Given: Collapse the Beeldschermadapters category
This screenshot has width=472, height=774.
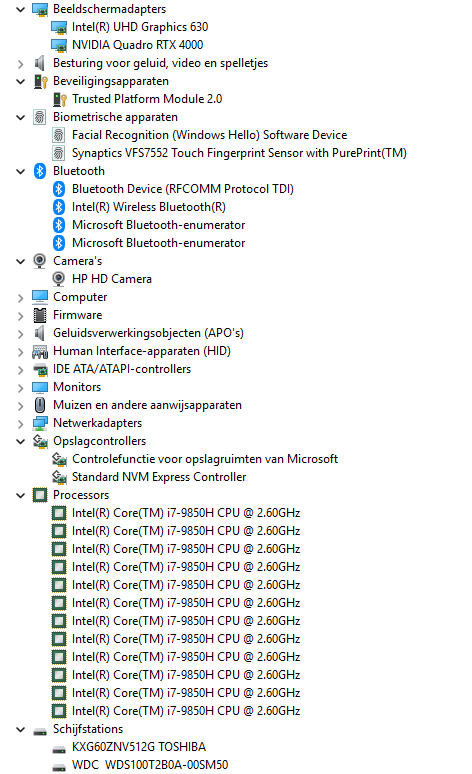Looking at the screenshot, I should point(20,9).
